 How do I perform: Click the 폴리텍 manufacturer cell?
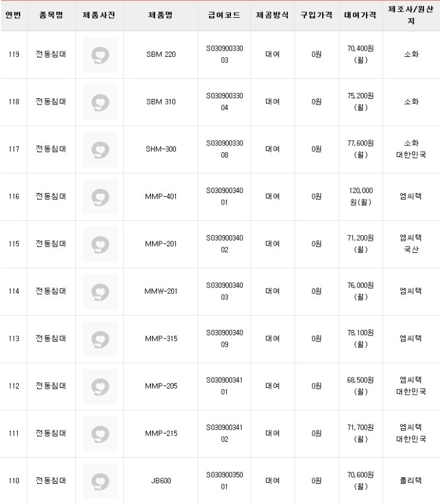(411, 481)
